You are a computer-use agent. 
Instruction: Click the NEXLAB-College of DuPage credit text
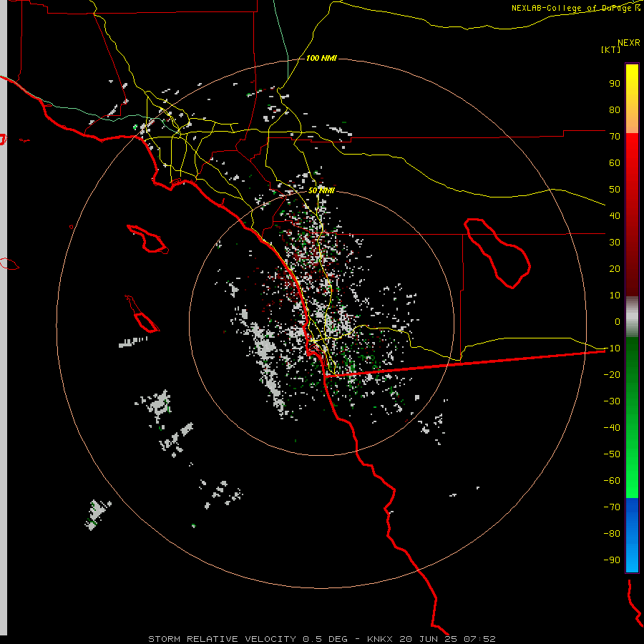575,8
